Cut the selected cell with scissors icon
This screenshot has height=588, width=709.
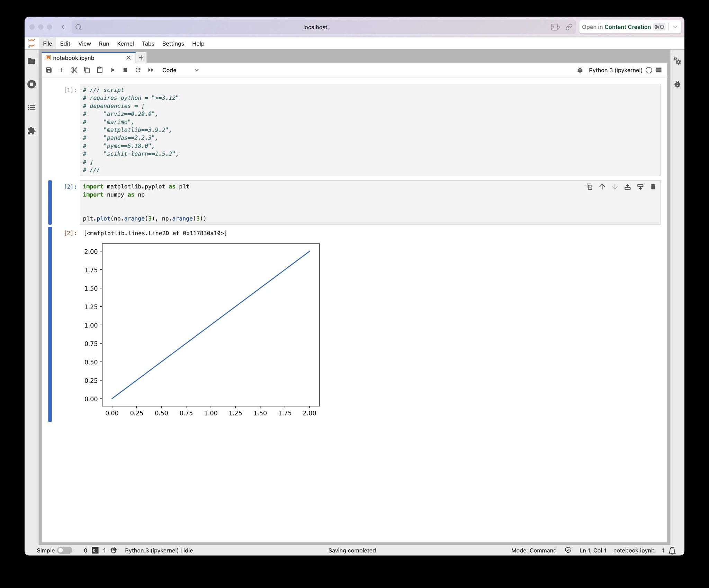click(74, 70)
